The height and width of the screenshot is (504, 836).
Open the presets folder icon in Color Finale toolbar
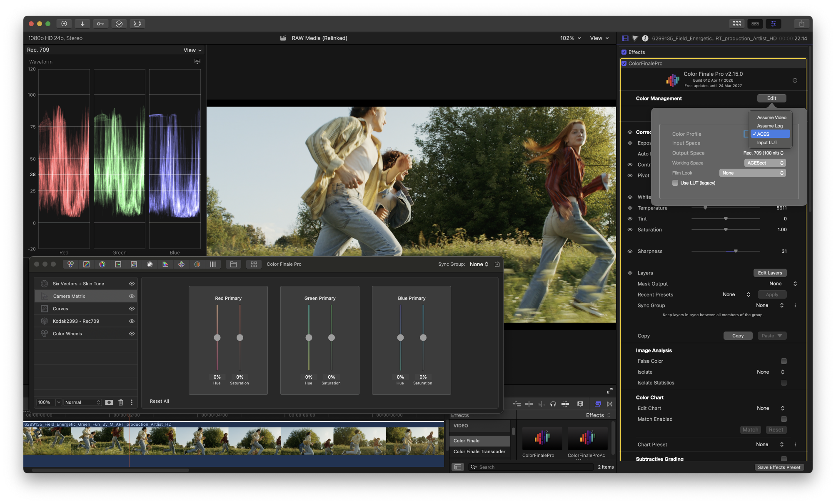pyautogui.click(x=233, y=264)
